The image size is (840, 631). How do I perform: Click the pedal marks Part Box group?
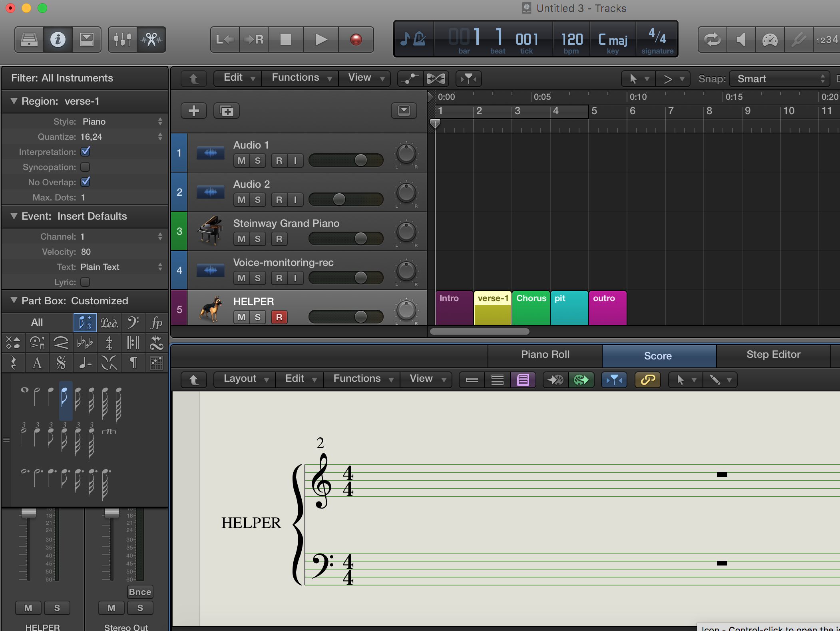click(x=109, y=323)
